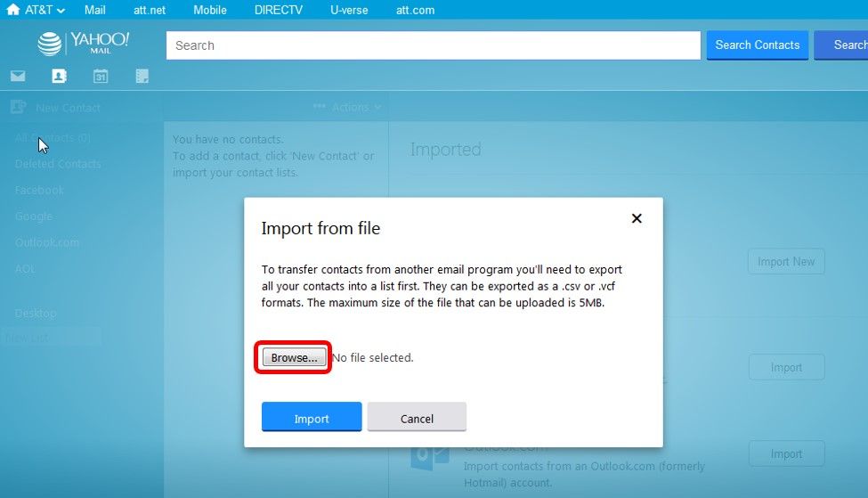
Task: Select Desktop in the sidebar
Action: point(36,313)
